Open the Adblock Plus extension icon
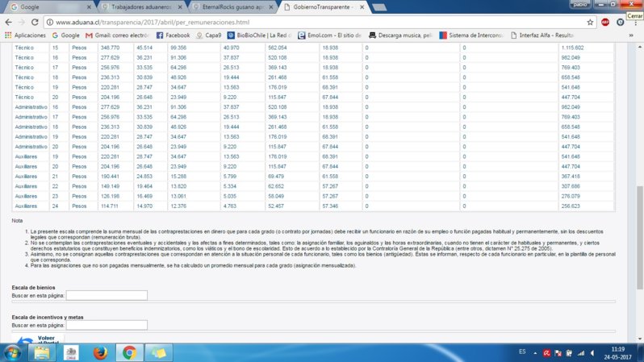Image resolution: width=644 pixels, height=362 pixels. pyautogui.click(x=605, y=22)
